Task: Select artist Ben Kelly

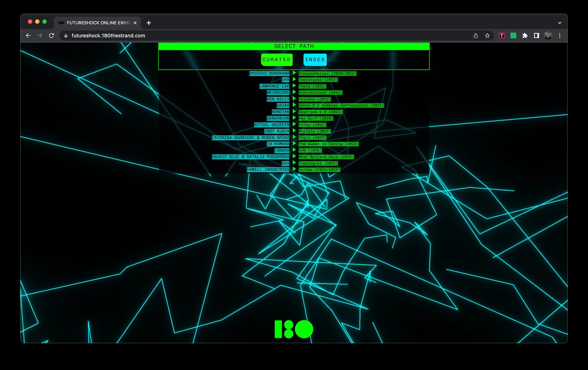Action: [x=278, y=99]
